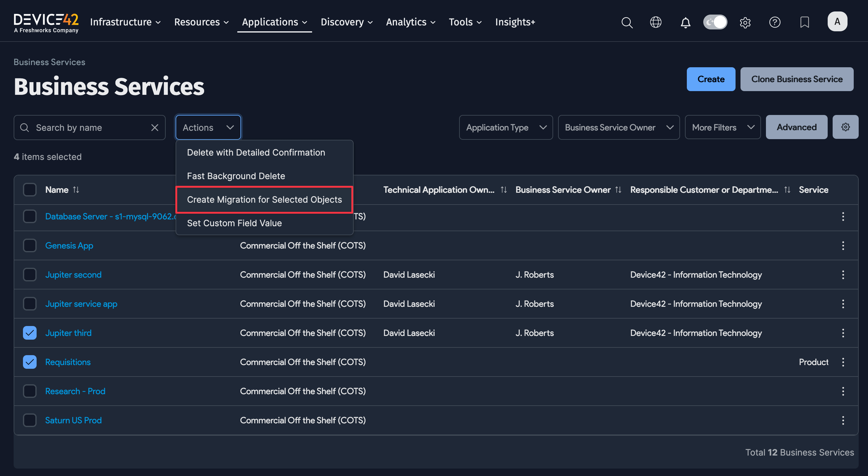
Task: Open the Jupiter third service link
Action: click(68, 333)
